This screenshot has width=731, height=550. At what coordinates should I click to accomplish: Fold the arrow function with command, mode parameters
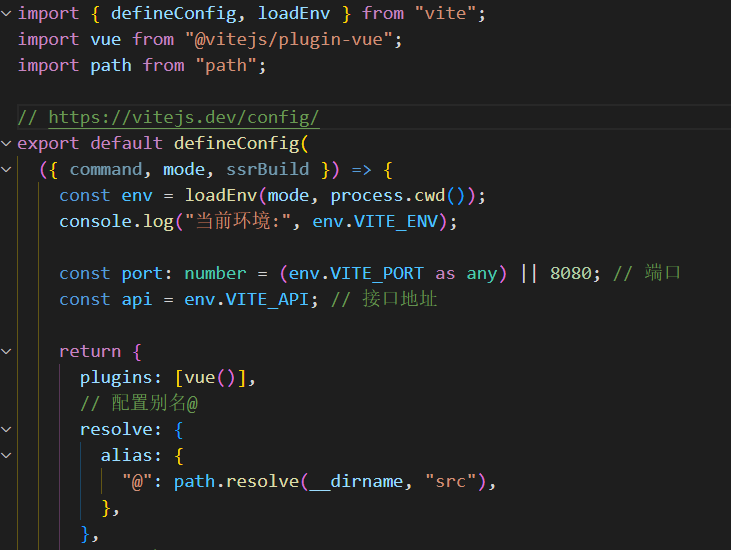coord(6,170)
